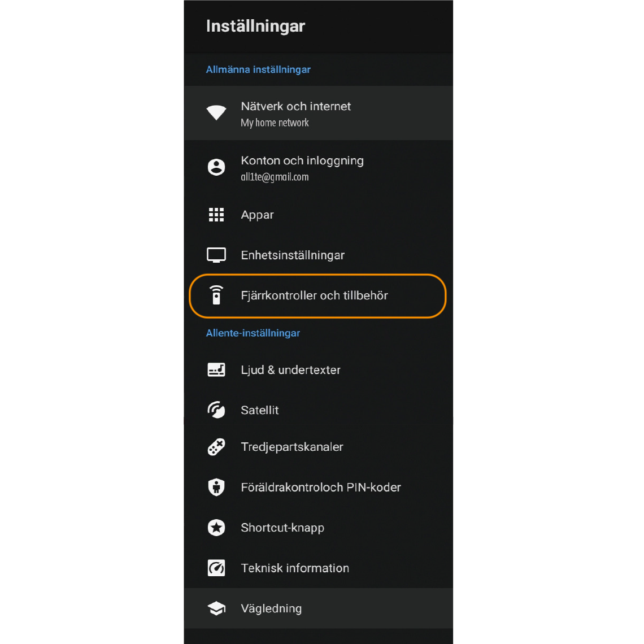The height and width of the screenshot is (644, 644).
Task: Click the sound and subtitles icon
Action: tap(216, 370)
